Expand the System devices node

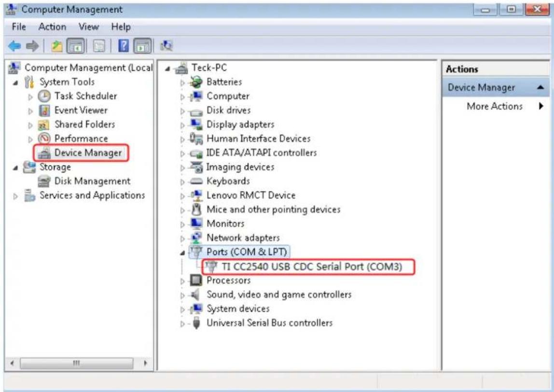(x=182, y=309)
